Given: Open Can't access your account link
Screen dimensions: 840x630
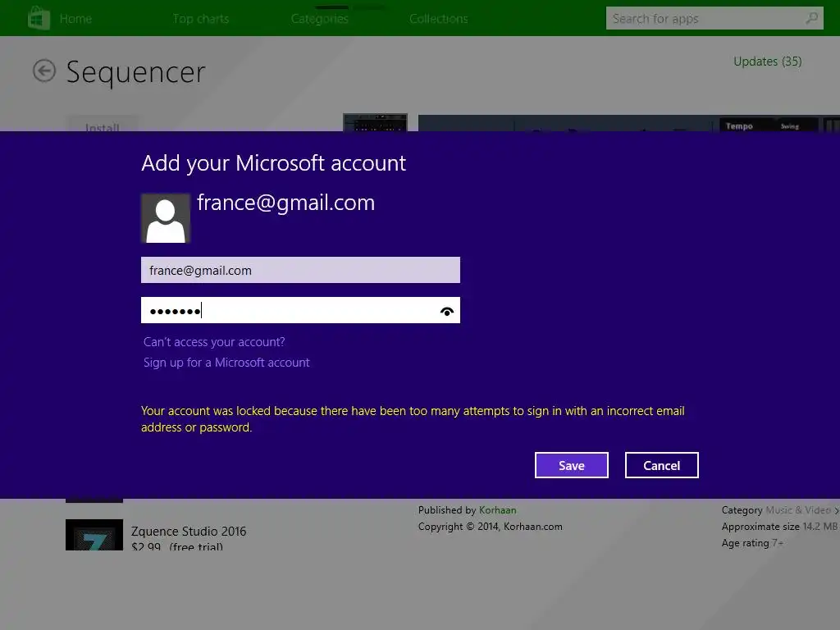Looking at the screenshot, I should click(214, 342).
